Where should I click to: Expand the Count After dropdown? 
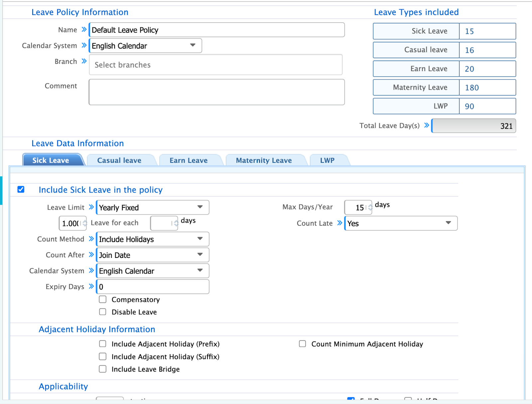pos(153,255)
